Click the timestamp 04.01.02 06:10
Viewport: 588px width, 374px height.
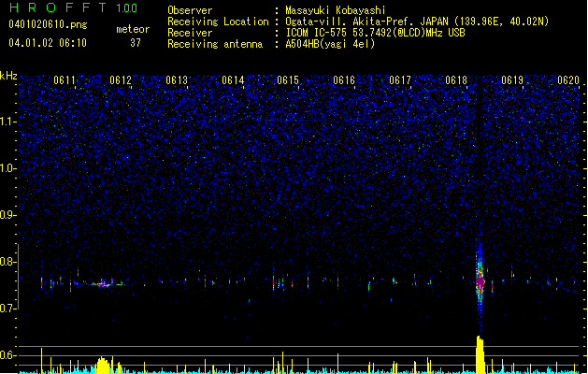pos(48,43)
